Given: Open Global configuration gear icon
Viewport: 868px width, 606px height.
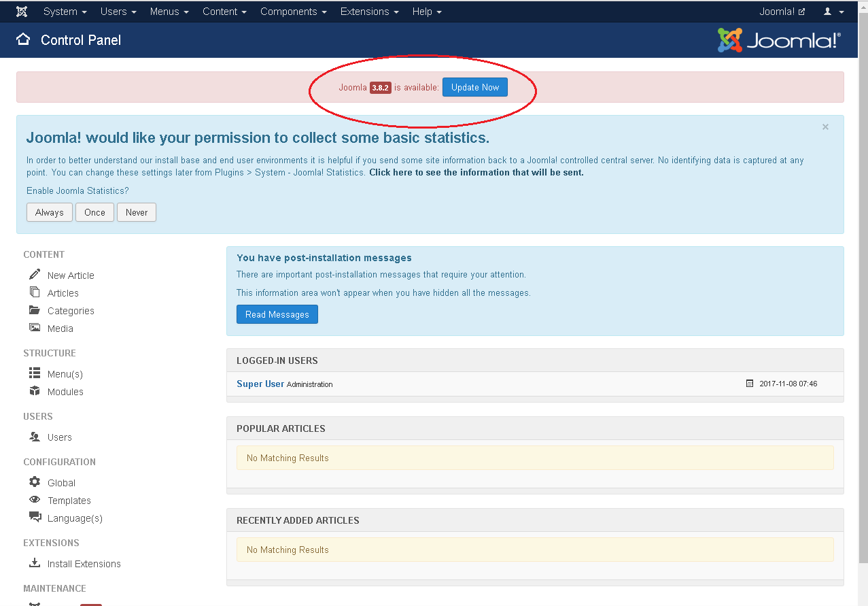Looking at the screenshot, I should coord(35,482).
